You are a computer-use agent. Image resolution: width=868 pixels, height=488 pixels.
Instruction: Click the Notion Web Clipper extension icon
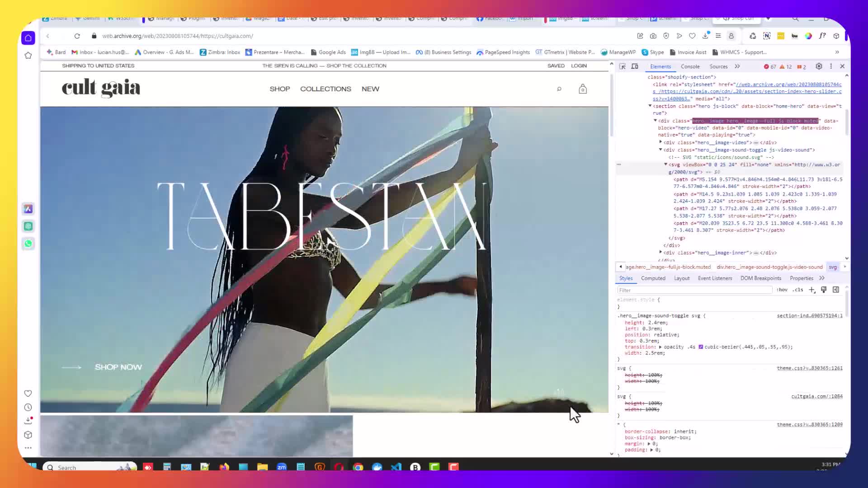coord(767,36)
